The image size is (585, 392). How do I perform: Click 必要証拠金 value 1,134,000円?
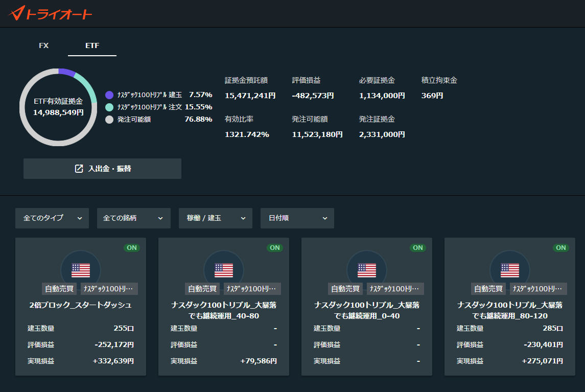(382, 96)
